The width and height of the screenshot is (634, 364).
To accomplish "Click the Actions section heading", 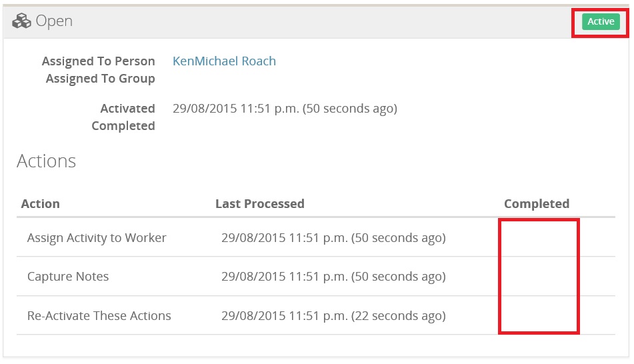I will (x=47, y=161).
